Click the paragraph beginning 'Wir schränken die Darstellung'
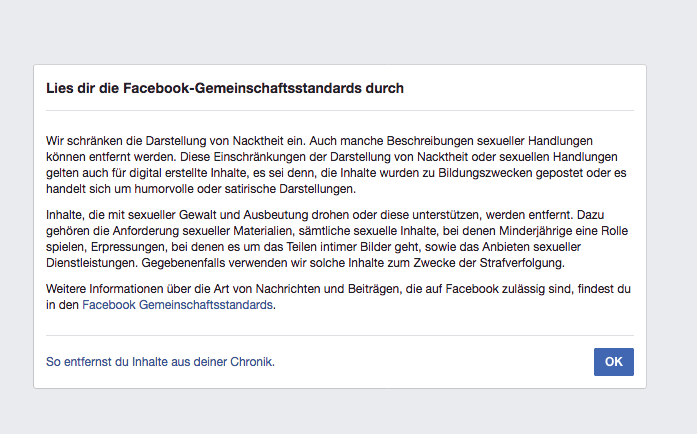This screenshot has height=434, width=697. click(x=336, y=165)
